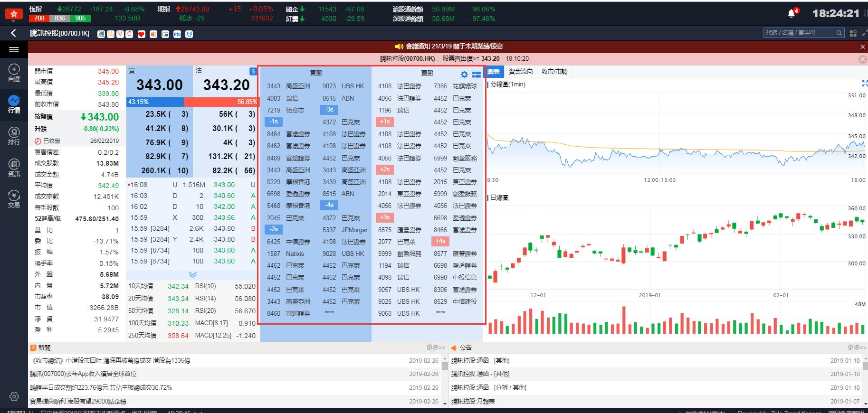Go back with the left arrow icon
868x413 pixels.
[13, 33]
